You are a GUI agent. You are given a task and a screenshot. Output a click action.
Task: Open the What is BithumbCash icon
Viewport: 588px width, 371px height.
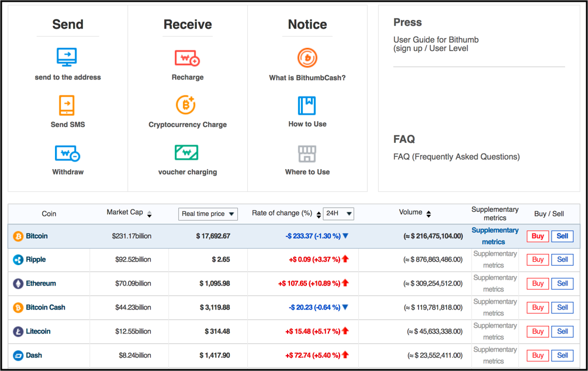(307, 58)
